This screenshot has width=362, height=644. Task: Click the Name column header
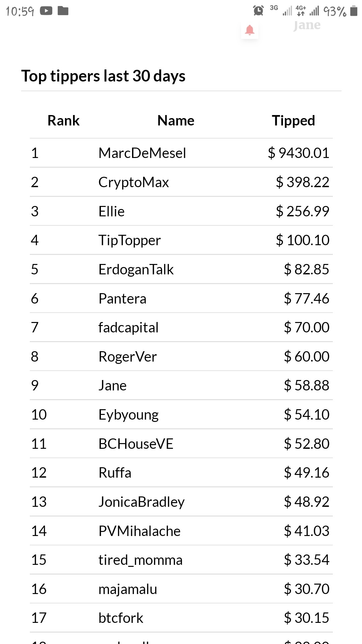click(176, 120)
